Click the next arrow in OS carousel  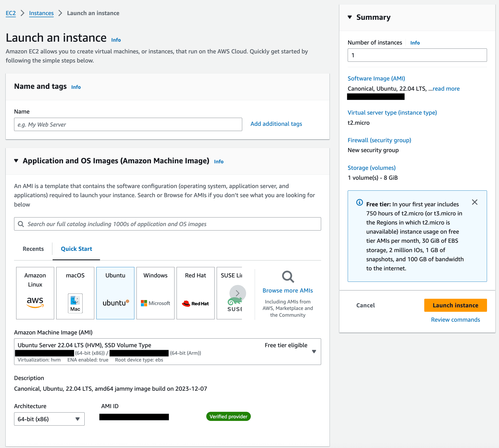pyautogui.click(x=238, y=293)
